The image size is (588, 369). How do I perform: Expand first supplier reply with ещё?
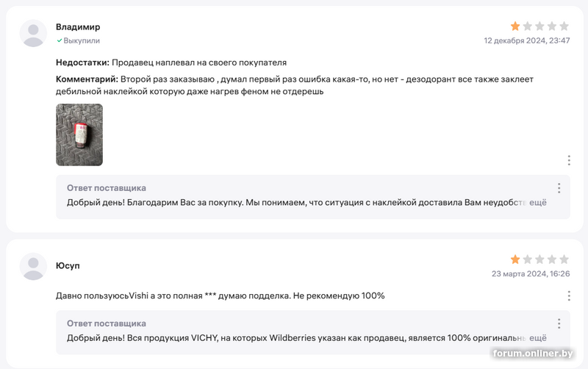coord(538,202)
